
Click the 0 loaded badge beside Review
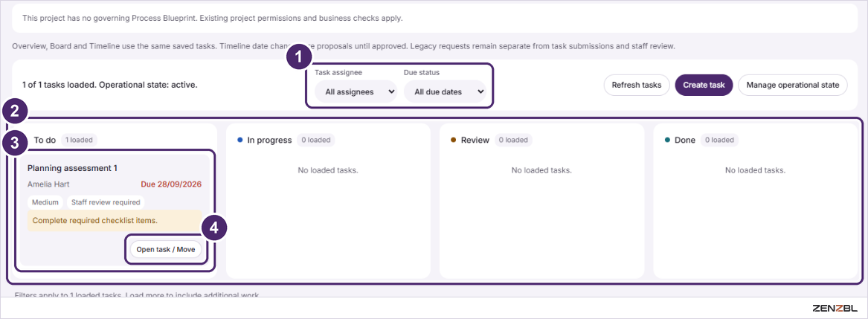pos(513,140)
